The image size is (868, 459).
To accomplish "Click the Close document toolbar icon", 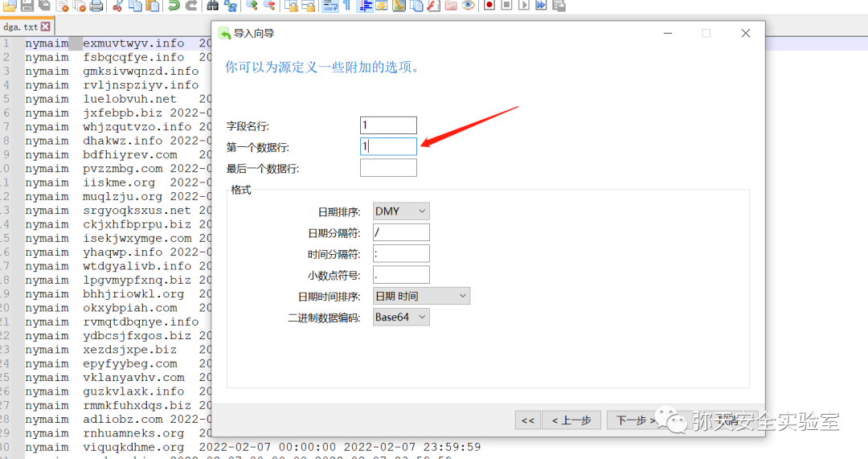I will [63, 6].
